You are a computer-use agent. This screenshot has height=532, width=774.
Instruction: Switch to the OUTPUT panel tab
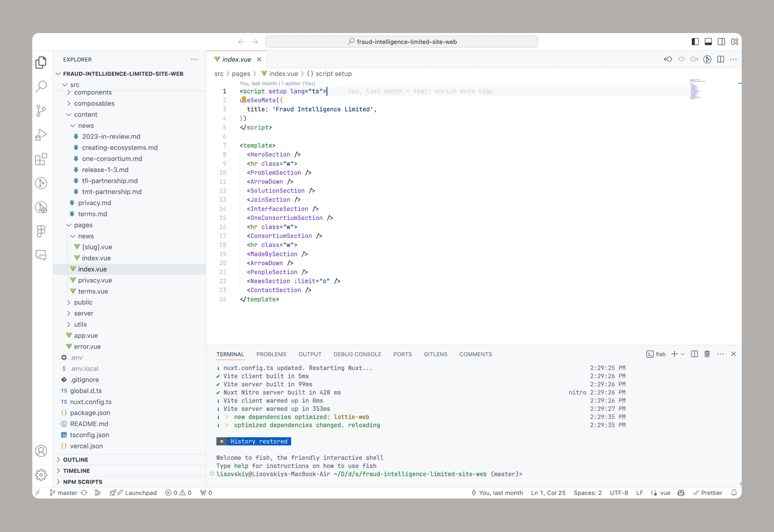(x=310, y=354)
